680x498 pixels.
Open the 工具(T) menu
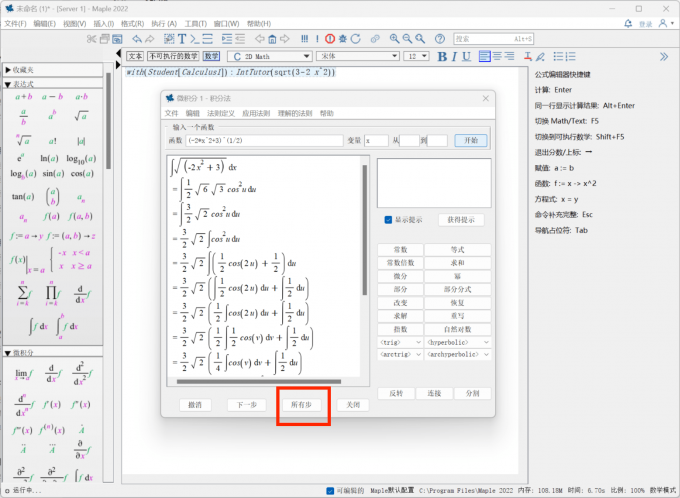196,24
